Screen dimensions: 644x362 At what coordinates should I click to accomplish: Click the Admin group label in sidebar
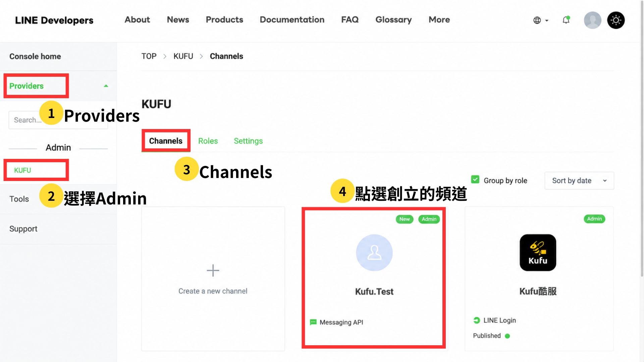(58, 147)
